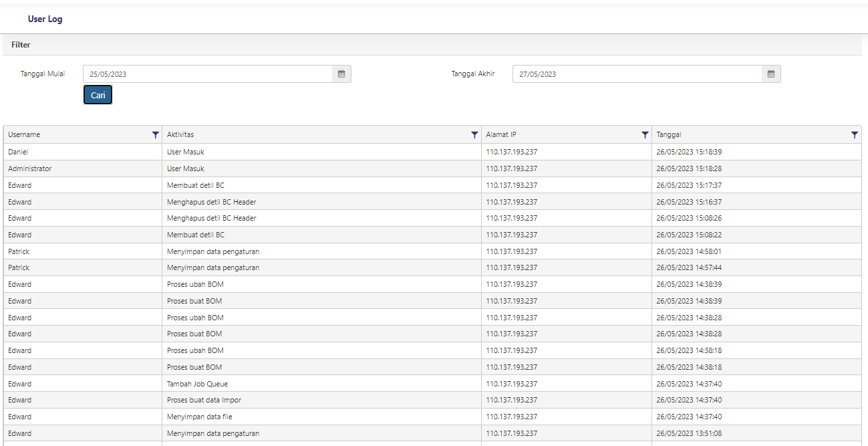Image resolution: width=868 pixels, height=446 pixels.
Task: Sort by the Alamat IP column header
Action: [x=501, y=135]
